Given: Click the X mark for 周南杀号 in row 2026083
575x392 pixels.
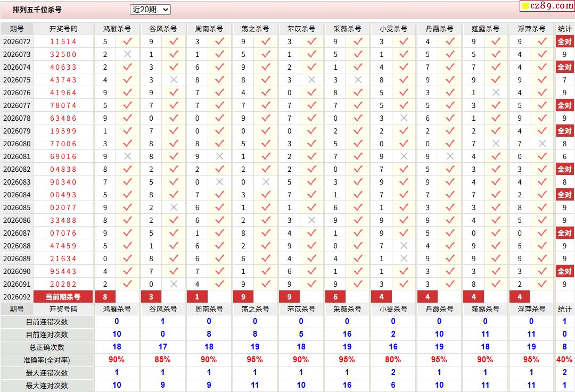Looking at the screenshot, I should pos(220,182).
